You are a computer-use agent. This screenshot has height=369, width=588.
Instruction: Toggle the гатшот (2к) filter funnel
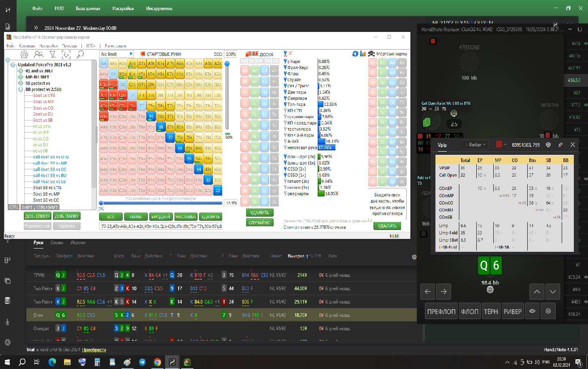pyautogui.click(x=285, y=181)
